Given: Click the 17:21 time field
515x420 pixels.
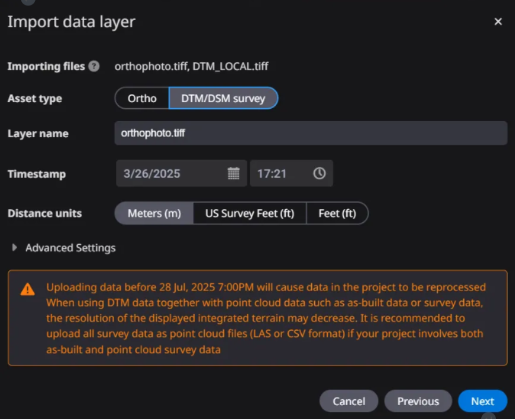Looking at the screenshot, I should (x=279, y=173).
